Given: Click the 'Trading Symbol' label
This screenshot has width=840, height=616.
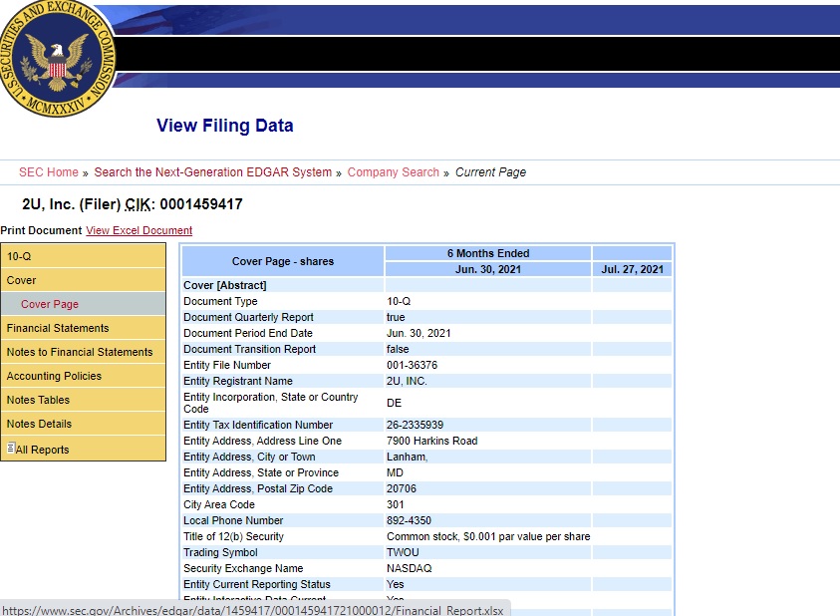Looking at the screenshot, I should click(x=220, y=552).
